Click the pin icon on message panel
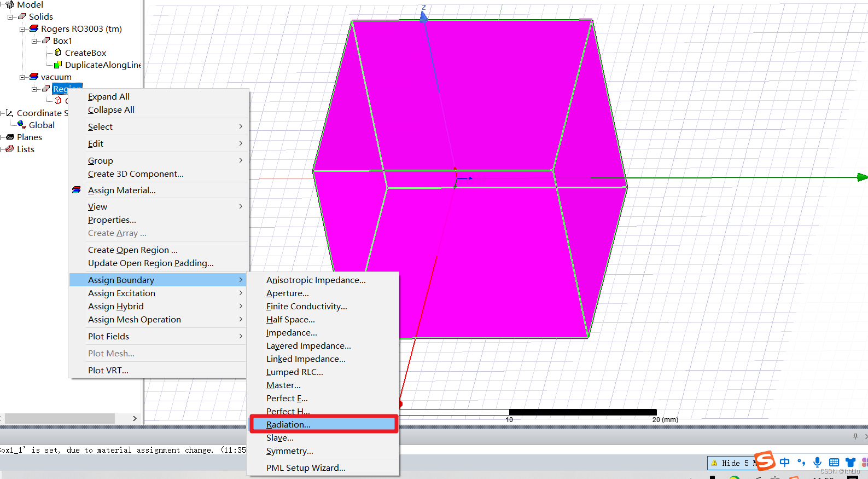This screenshot has width=868, height=479. coord(855,436)
